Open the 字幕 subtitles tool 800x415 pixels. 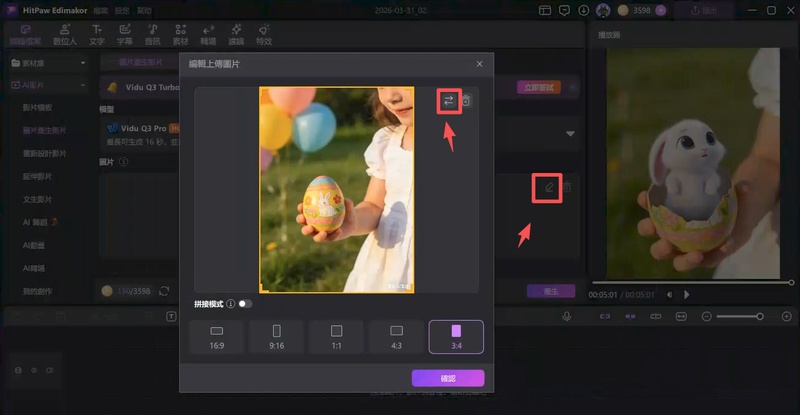coord(124,35)
